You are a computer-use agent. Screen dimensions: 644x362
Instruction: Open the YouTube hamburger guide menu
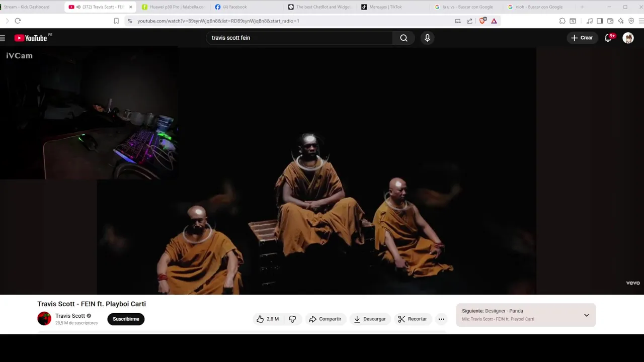point(3,38)
